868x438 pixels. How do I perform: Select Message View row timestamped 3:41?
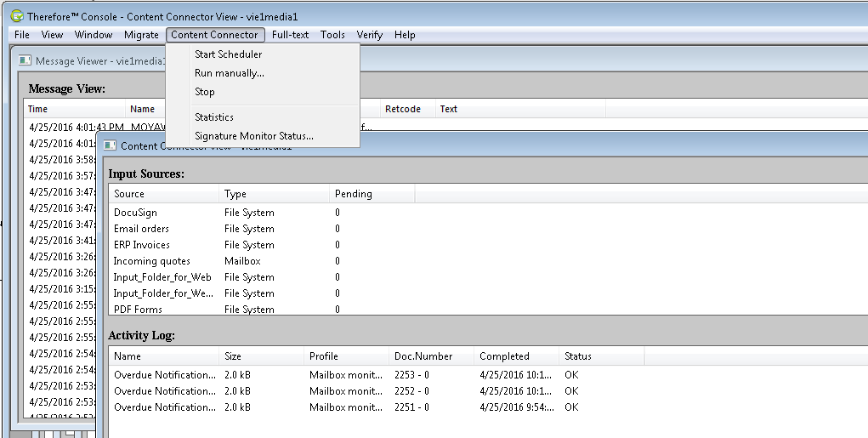pos(62,241)
